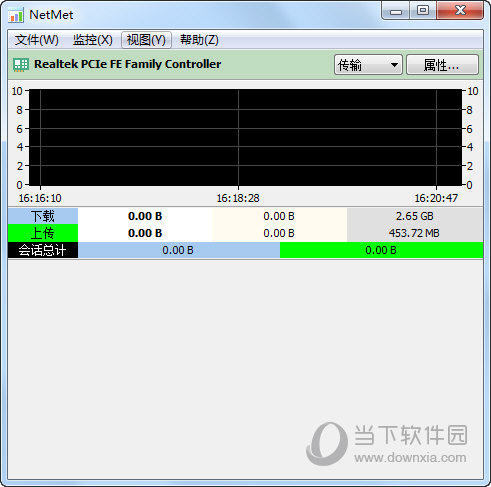The width and height of the screenshot is (491, 487).
Task: Click the blue session download 0.00 B bar
Action: [179, 250]
